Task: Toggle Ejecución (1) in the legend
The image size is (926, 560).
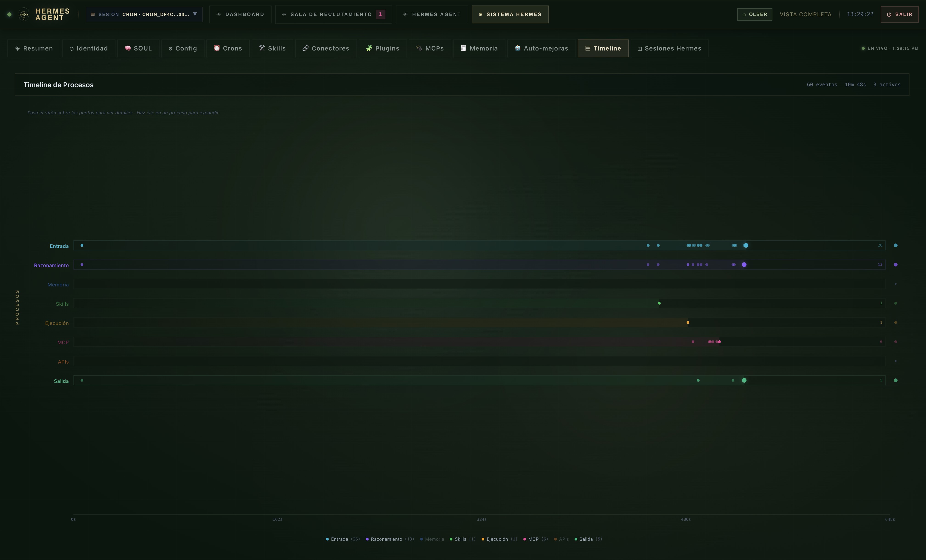Action: pos(499,539)
